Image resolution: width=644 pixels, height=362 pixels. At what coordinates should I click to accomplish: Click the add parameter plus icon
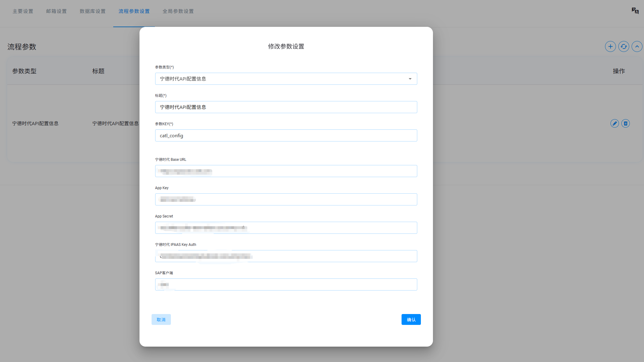610,46
